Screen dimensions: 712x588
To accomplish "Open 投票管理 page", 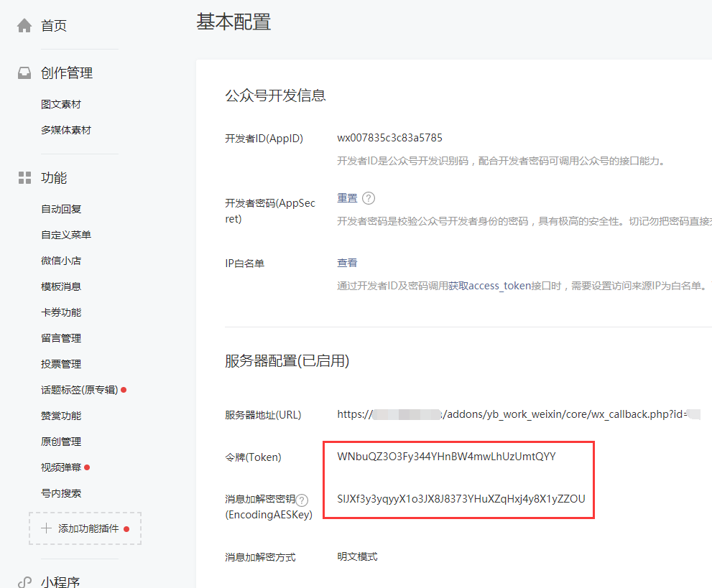I will point(61,364).
